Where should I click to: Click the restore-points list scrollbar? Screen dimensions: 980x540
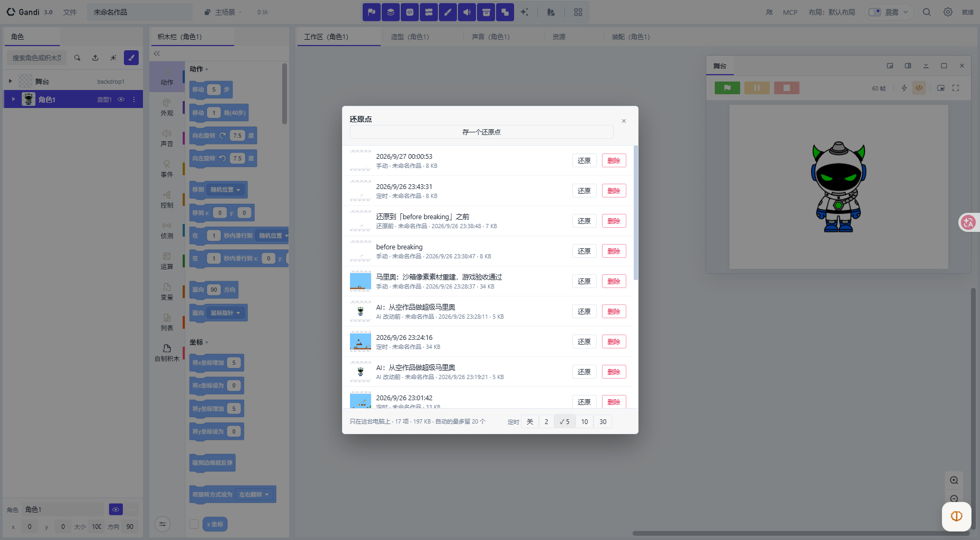click(636, 213)
